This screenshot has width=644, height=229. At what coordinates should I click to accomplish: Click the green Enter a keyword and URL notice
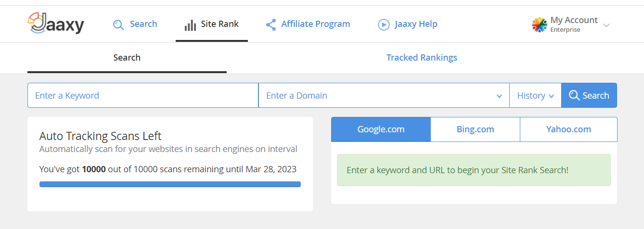pos(474,170)
